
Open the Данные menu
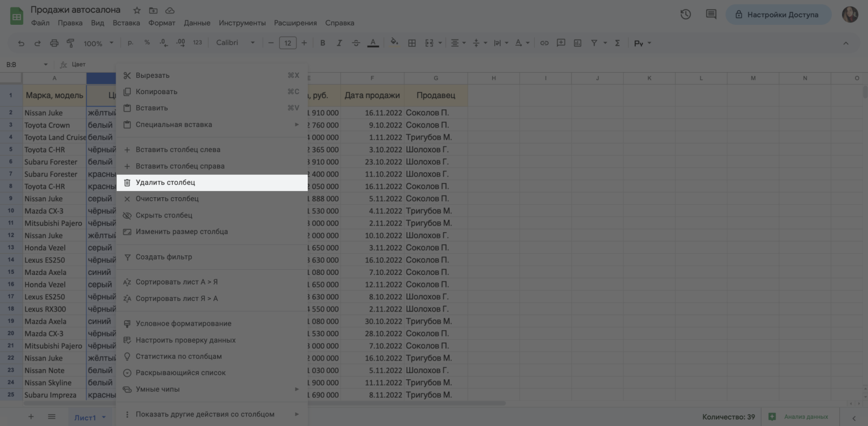[x=197, y=23]
